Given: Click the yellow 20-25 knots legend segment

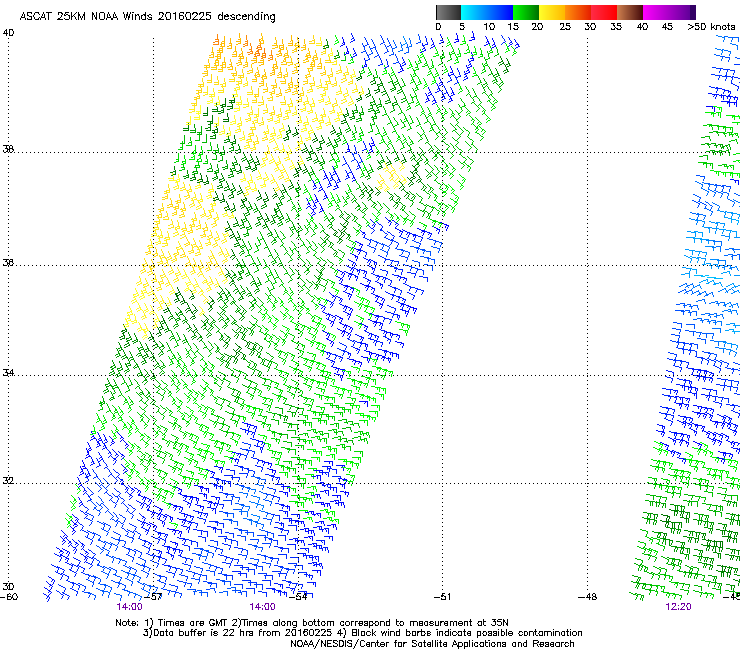Looking at the screenshot, I should 552,12.
